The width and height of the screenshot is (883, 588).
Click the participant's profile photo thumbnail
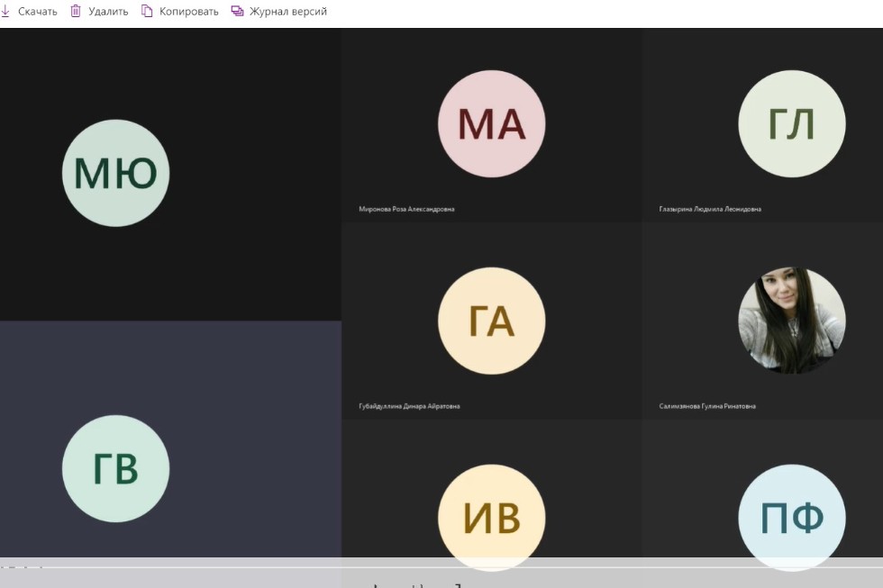(x=791, y=321)
